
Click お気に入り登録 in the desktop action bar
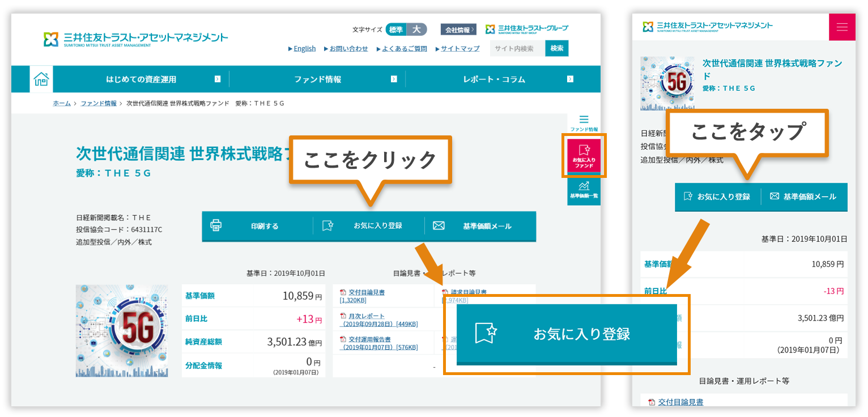point(369,226)
